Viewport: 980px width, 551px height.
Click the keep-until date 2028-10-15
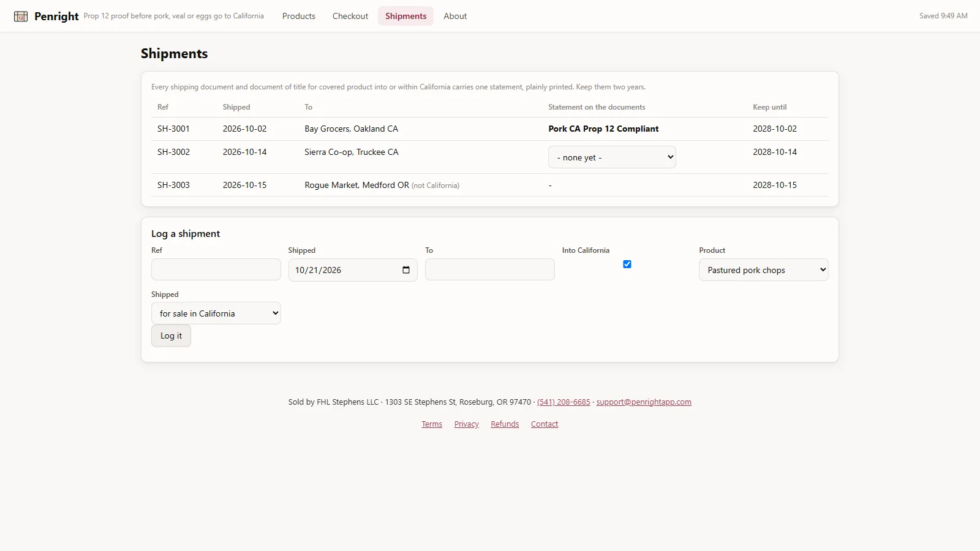tap(775, 185)
